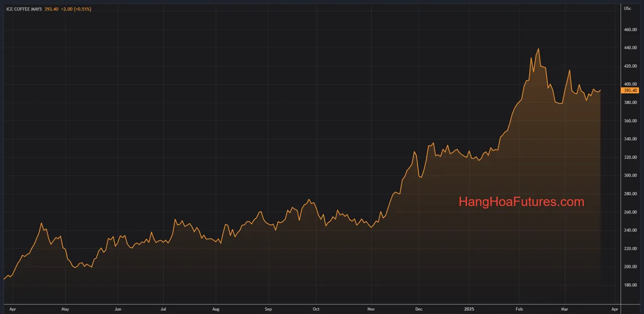Select the Oct marker on time axis
The height and width of the screenshot is (314, 644).
316,309
